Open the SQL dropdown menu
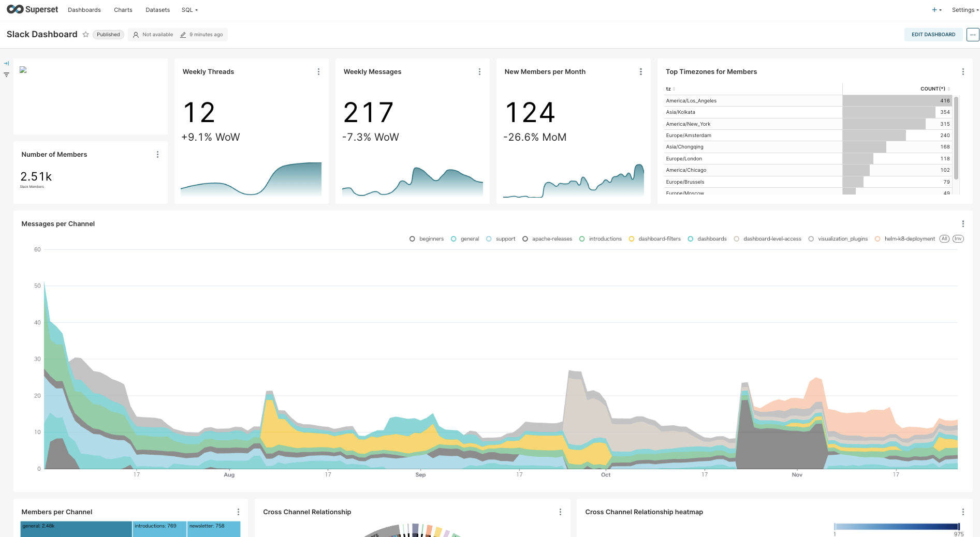This screenshot has width=980, height=537. tap(189, 10)
